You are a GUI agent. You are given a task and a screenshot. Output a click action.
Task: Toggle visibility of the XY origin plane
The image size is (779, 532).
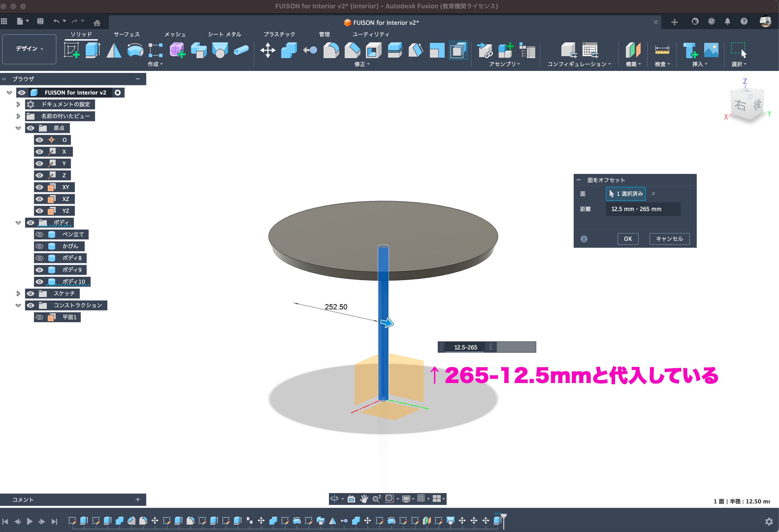40,187
